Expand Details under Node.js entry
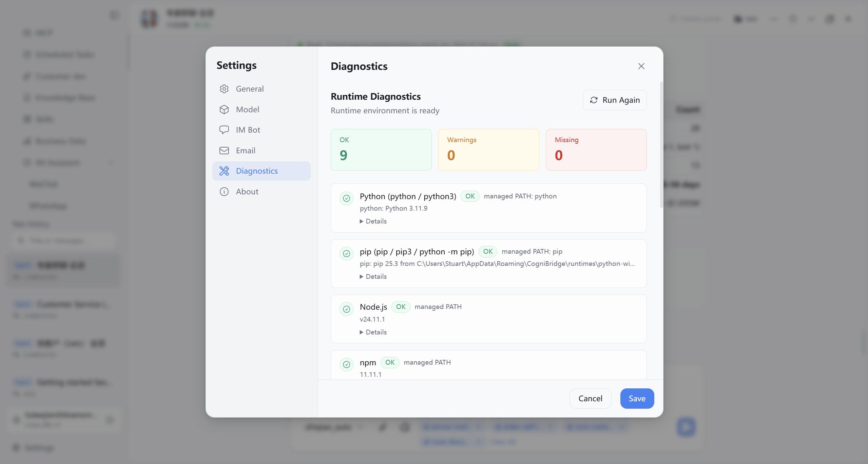 [373, 332]
